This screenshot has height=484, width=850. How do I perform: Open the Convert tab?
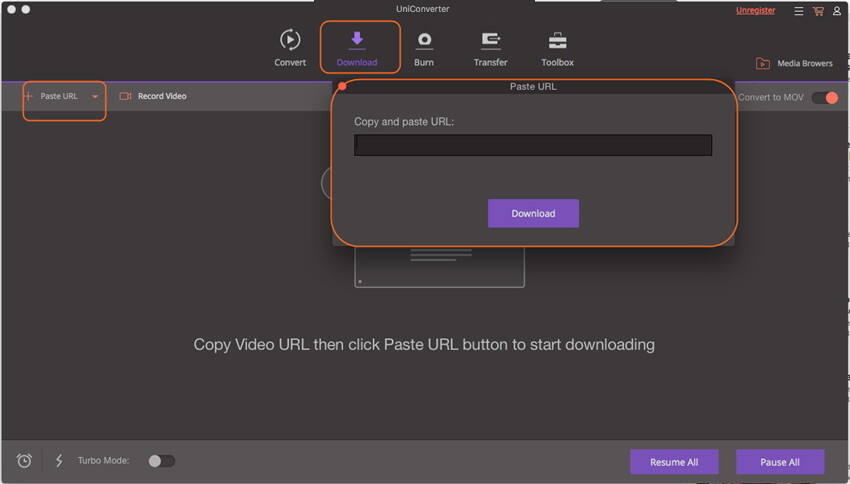click(290, 48)
